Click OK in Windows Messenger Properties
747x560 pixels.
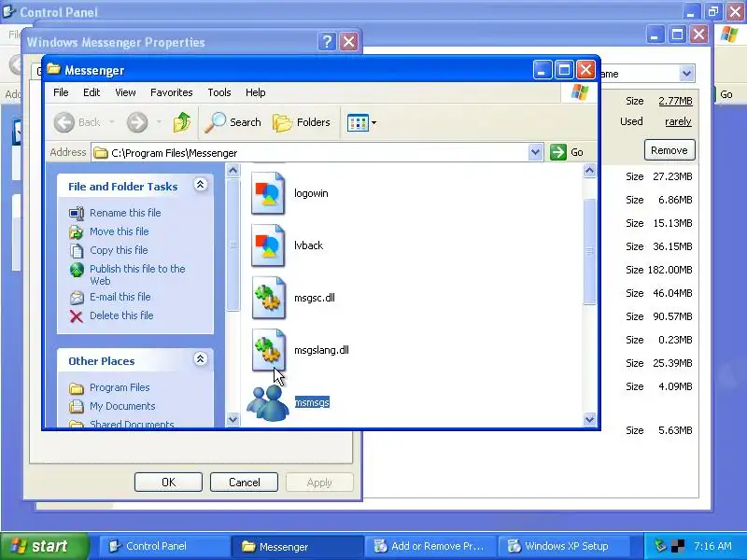168,483
